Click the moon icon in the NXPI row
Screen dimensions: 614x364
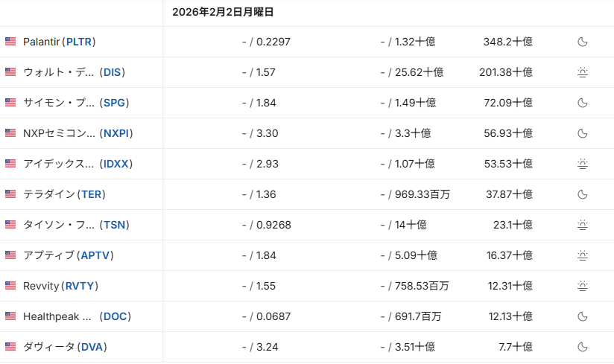(x=583, y=133)
